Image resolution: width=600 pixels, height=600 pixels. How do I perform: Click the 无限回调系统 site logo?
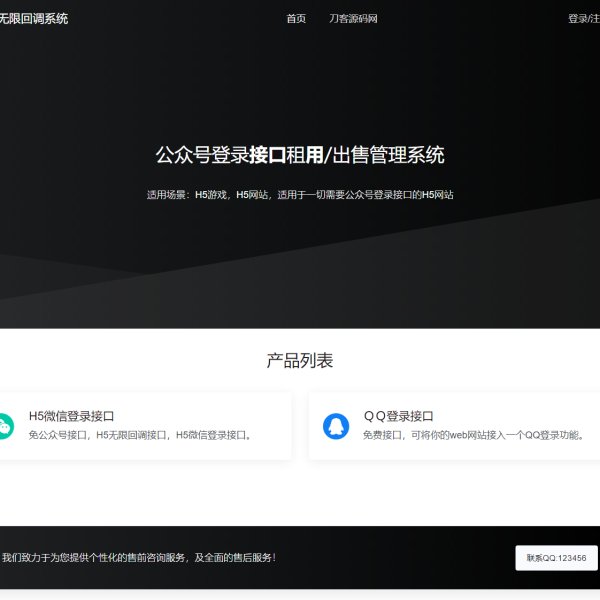(x=34, y=19)
